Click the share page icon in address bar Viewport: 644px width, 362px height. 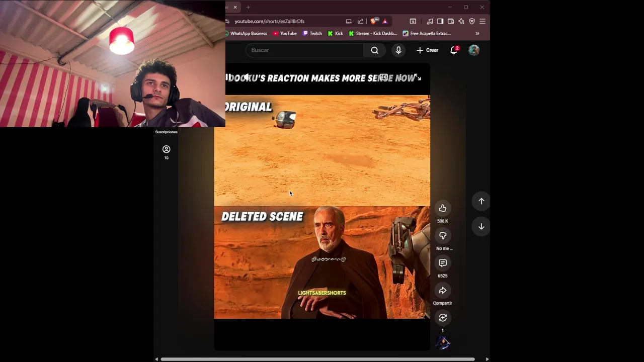point(361,21)
